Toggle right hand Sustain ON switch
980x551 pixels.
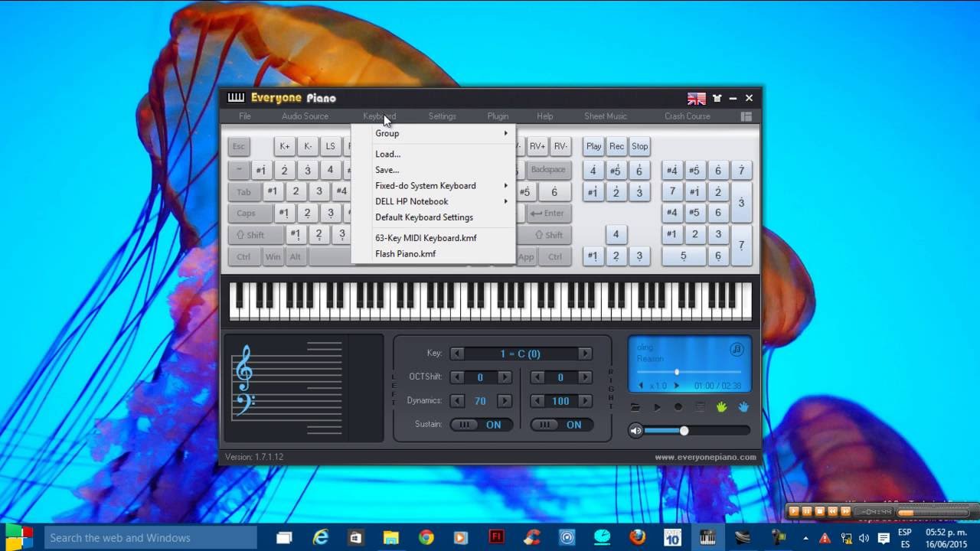pos(561,425)
